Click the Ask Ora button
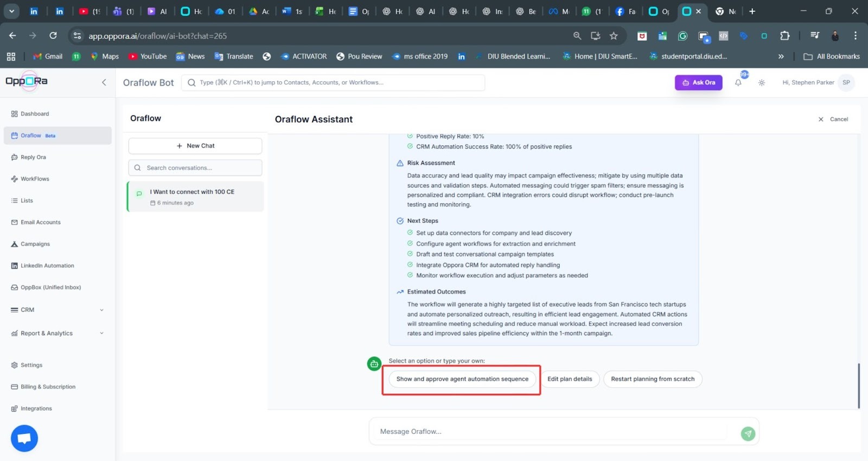868x461 pixels. click(698, 82)
